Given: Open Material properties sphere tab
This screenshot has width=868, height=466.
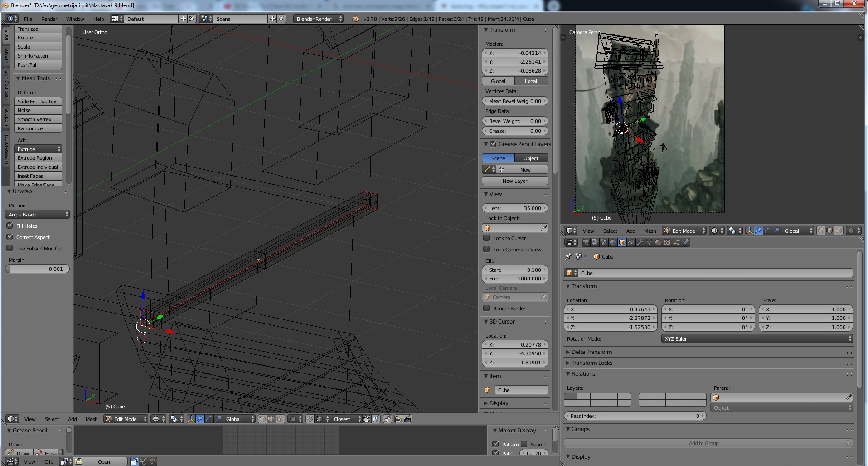Looking at the screenshot, I should tap(658, 242).
